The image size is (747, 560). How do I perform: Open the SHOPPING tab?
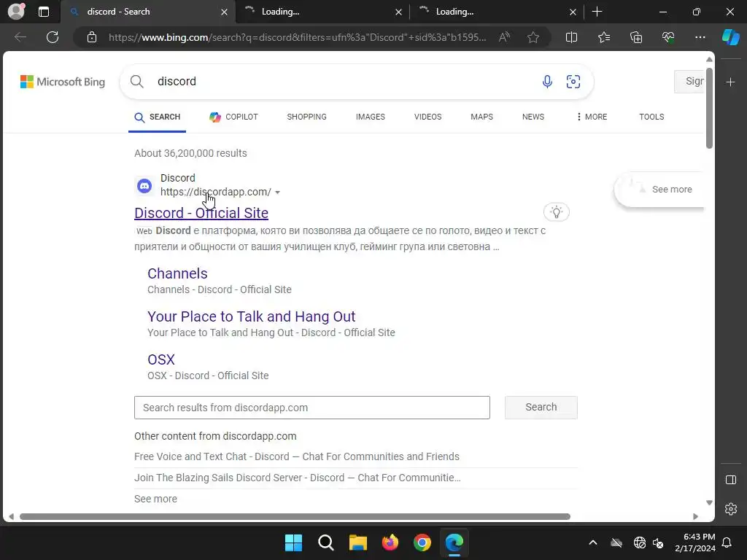point(307,117)
